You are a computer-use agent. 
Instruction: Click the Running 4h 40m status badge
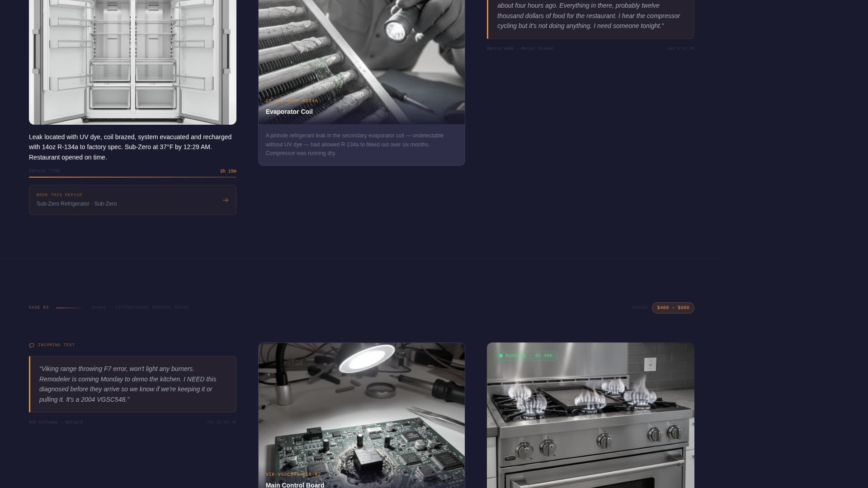click(x=526, y=356)
